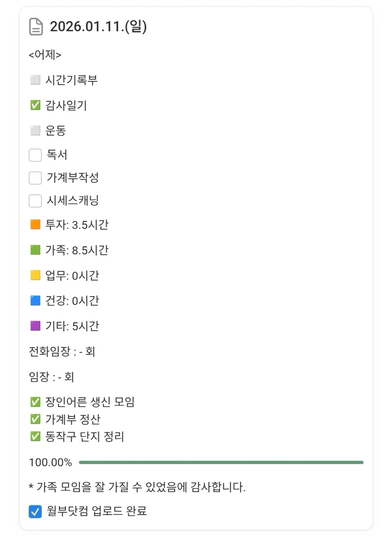Image resolution: width=392 pixels, height=536 pixels.
Task: Click the green check emoji beside 감사일기
Action: click(x=35, y=105)
